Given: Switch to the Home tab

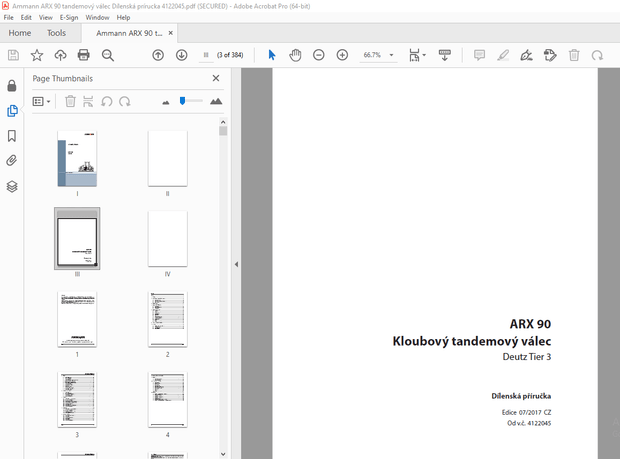Looking at the screenshot, I should click(20, 33).
